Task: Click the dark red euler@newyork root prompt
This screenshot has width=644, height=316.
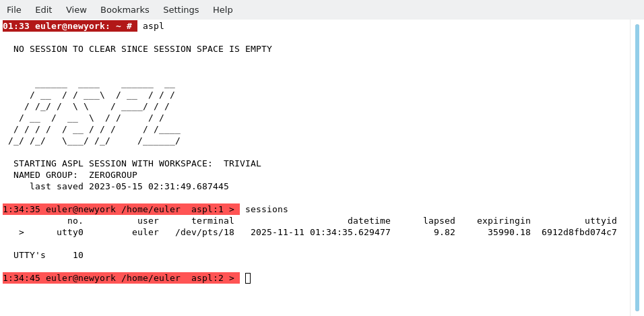Action: click(x=70, y=26)
